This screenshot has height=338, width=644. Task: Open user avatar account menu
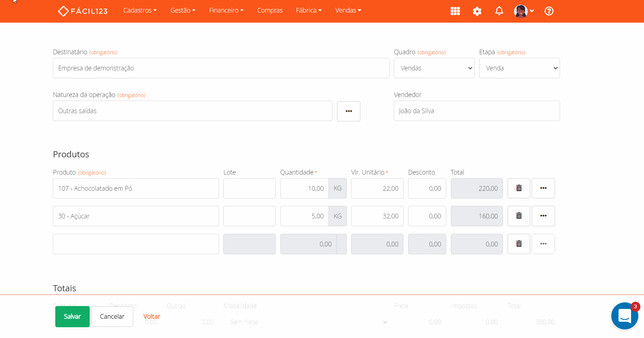(x=524, y=11)
